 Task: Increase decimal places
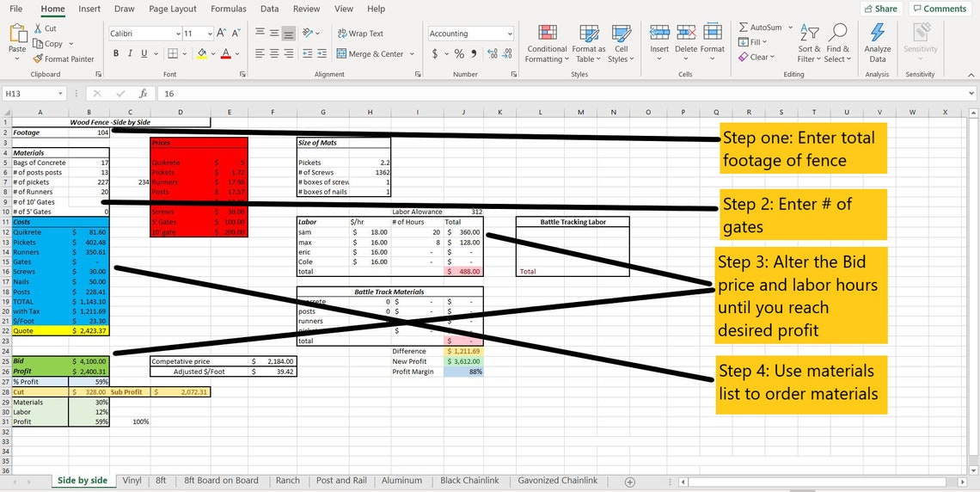(493, 54)
